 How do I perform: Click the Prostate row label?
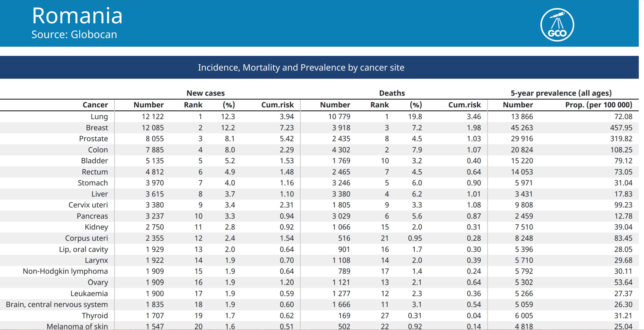point(93,139)
